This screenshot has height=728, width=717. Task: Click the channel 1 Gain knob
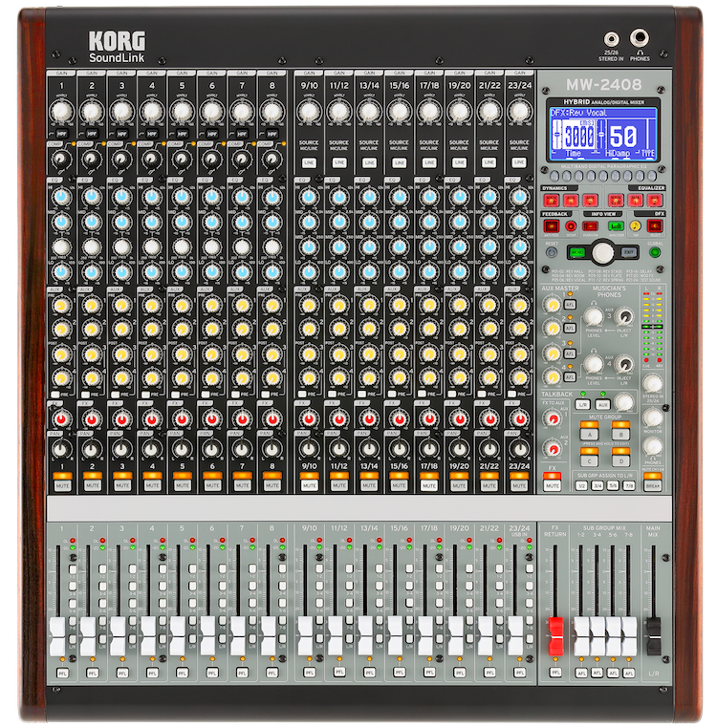point(62,112)
